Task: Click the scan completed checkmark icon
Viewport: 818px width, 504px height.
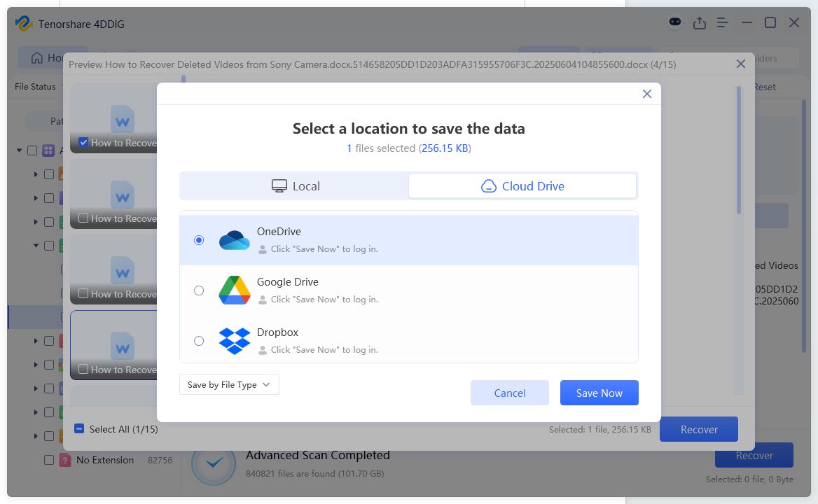Action: [214, 463]
